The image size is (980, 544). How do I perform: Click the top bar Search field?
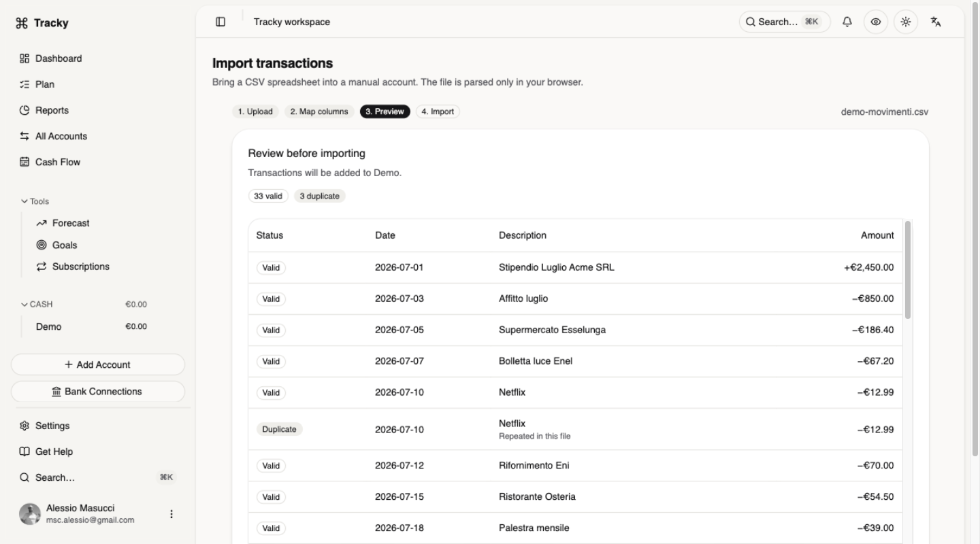784,22
